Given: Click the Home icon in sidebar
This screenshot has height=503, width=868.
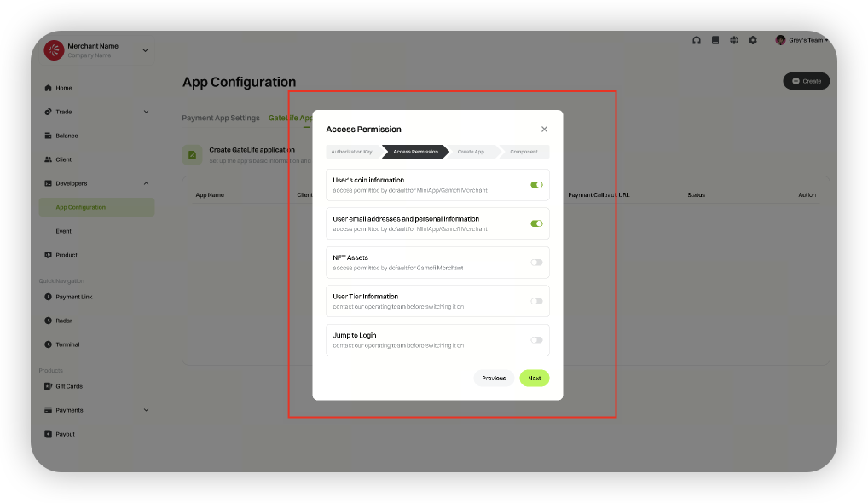Looking at the screenshot, I should coord(49,88).
